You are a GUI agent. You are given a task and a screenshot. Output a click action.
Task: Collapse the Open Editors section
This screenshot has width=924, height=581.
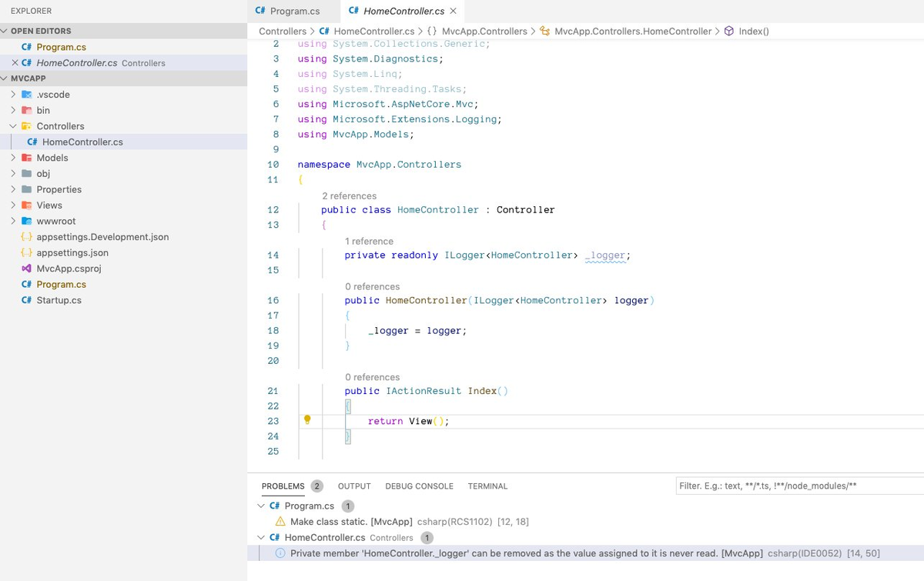point(5,31)
